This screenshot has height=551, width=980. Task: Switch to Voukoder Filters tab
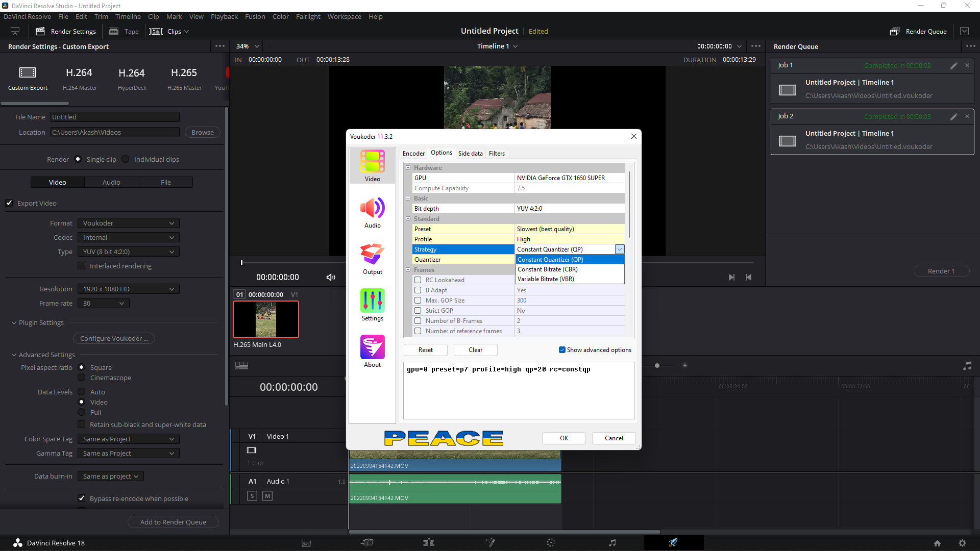point(497,154)
